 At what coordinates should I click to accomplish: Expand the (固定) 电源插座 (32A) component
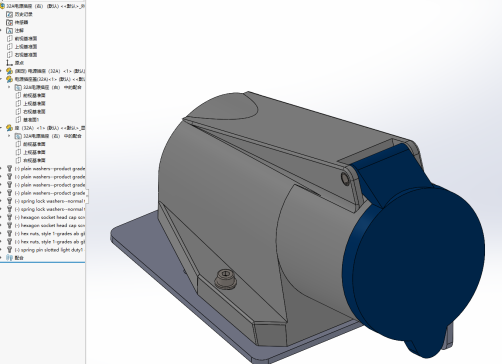tap(1, 71)
